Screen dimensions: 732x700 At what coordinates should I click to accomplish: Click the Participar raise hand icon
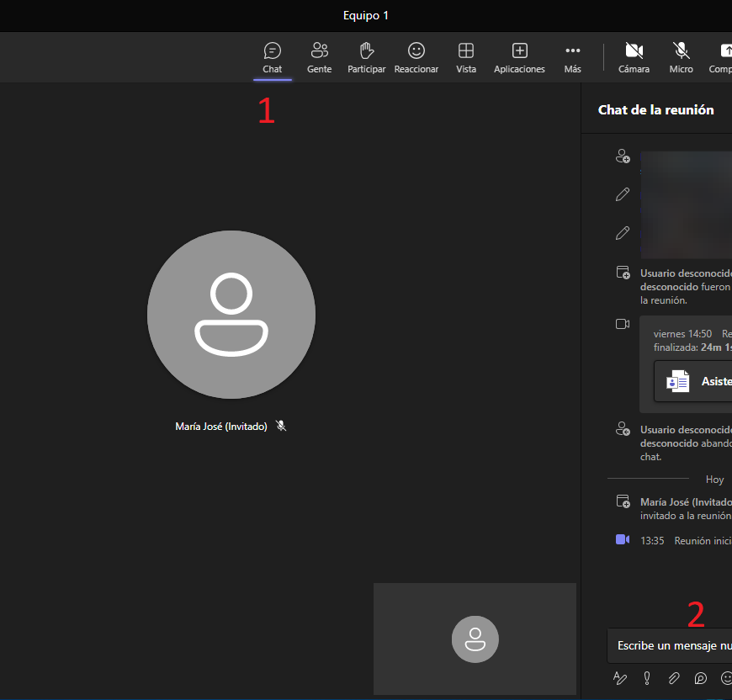pos(367,50)
